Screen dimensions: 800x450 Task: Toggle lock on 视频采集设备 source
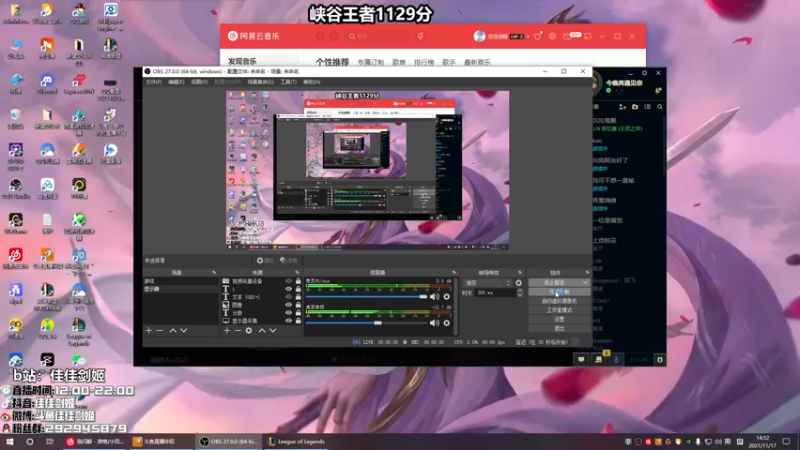[x=298, y=281]
